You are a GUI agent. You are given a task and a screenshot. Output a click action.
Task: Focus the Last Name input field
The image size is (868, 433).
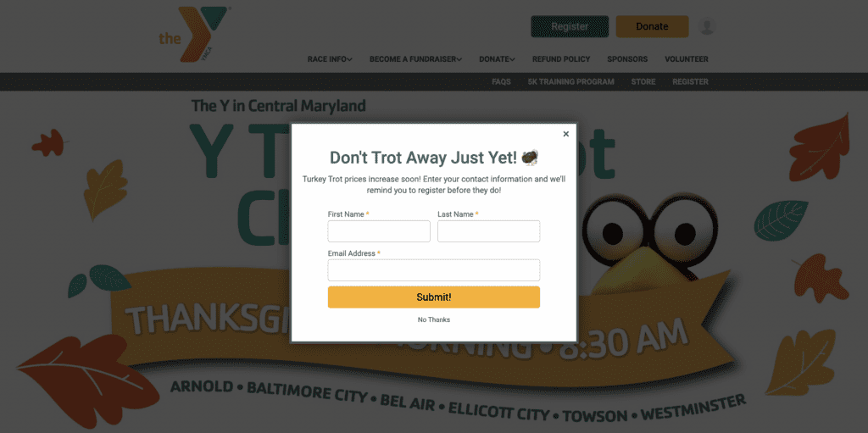coord(489,231)
